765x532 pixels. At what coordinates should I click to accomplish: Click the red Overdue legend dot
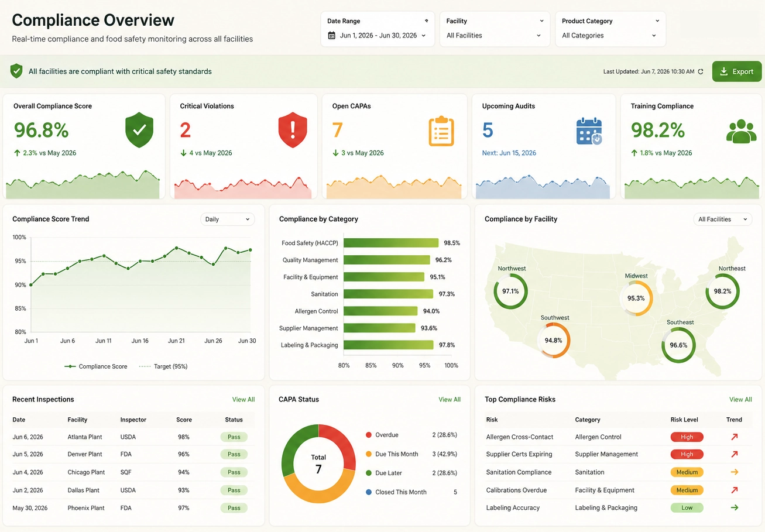[369, 435]
